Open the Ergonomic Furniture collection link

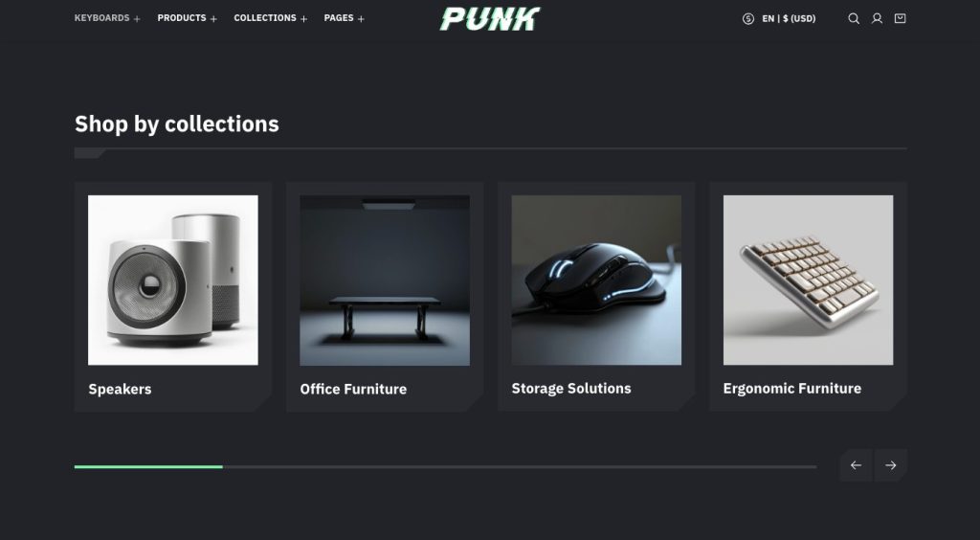pos(791,388)
